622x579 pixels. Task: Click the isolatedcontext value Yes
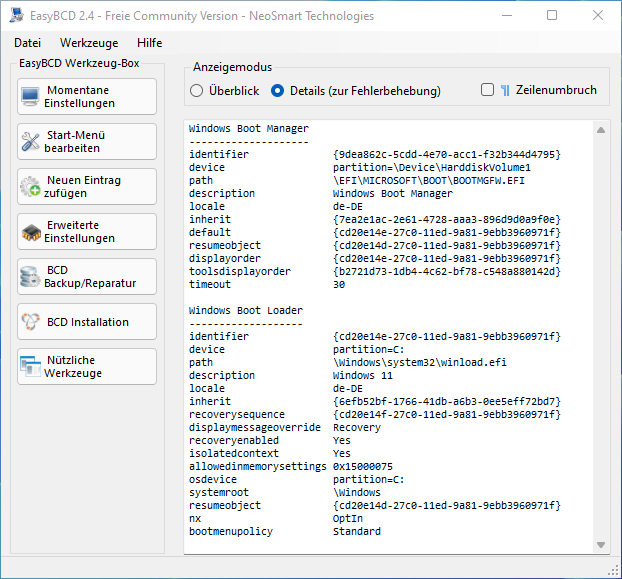pyautogui.click(x=342, y=453)
